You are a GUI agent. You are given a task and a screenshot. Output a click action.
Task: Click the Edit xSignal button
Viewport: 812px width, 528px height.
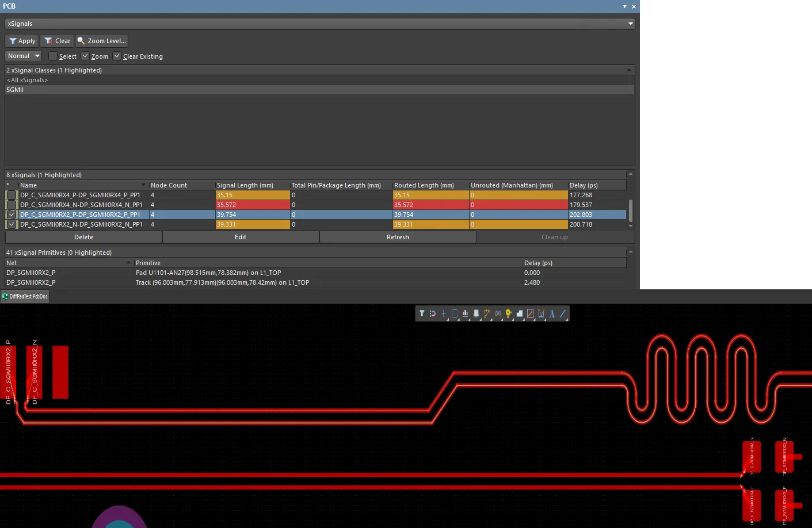[241, 237]
